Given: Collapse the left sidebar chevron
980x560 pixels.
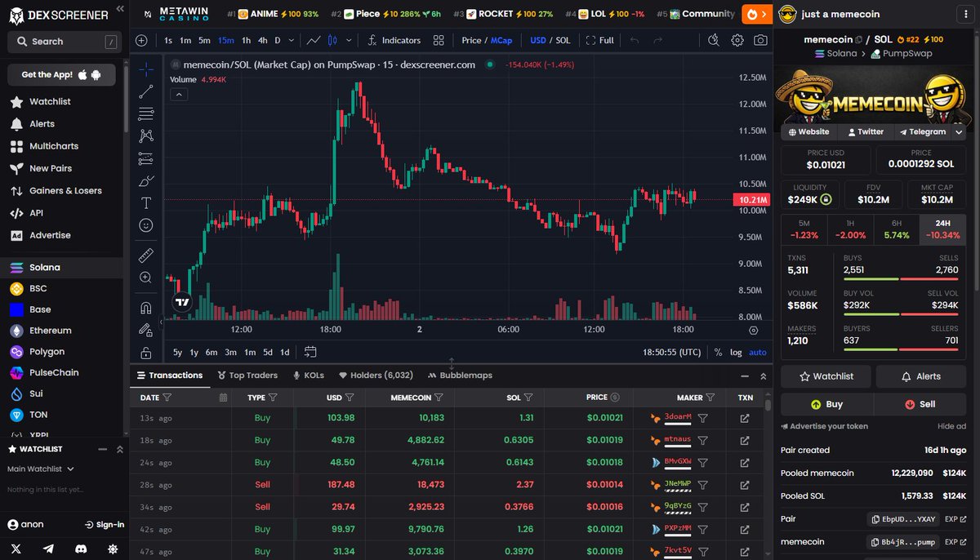Looking at the screenshot, I should coord(120,8).
